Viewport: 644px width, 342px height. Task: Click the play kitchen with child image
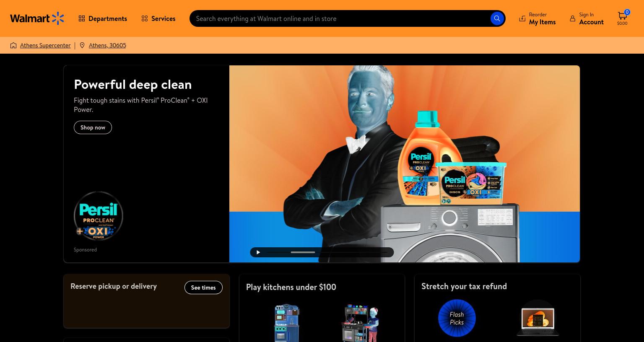pos(360,323)
